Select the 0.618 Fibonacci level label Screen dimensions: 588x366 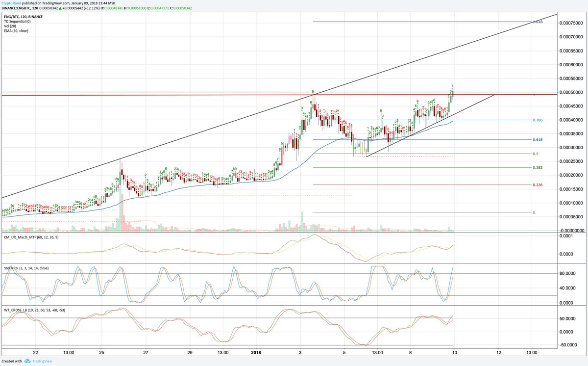[x=538, y=140]
